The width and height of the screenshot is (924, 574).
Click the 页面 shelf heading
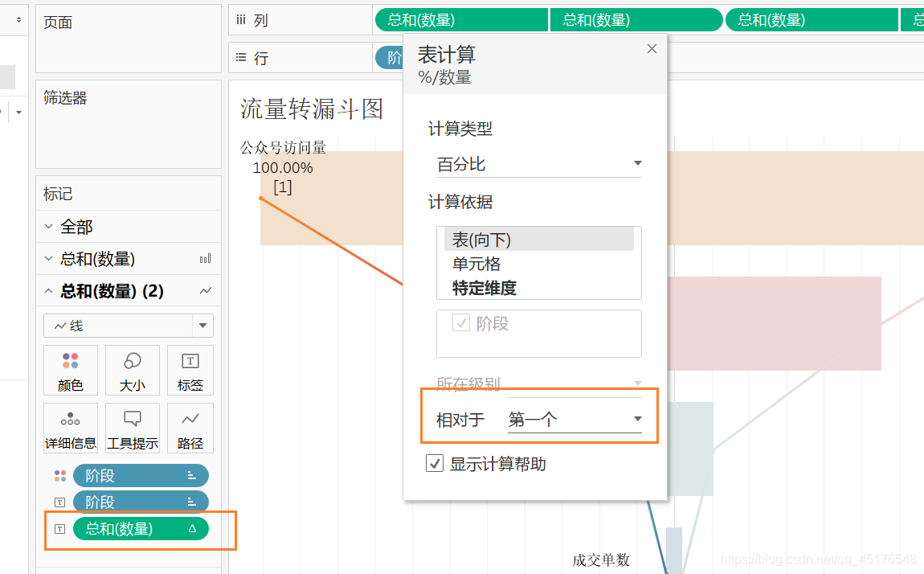coord(58,23)
